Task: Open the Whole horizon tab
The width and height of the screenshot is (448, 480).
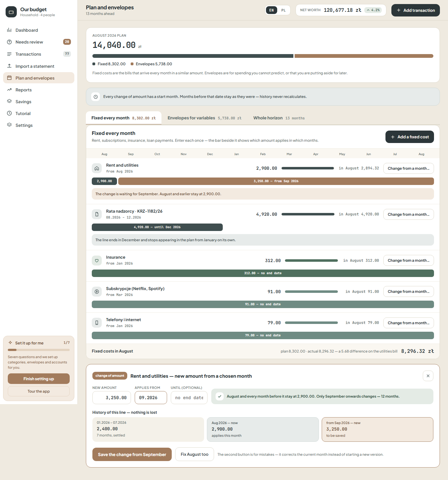Action: point(279,118)
